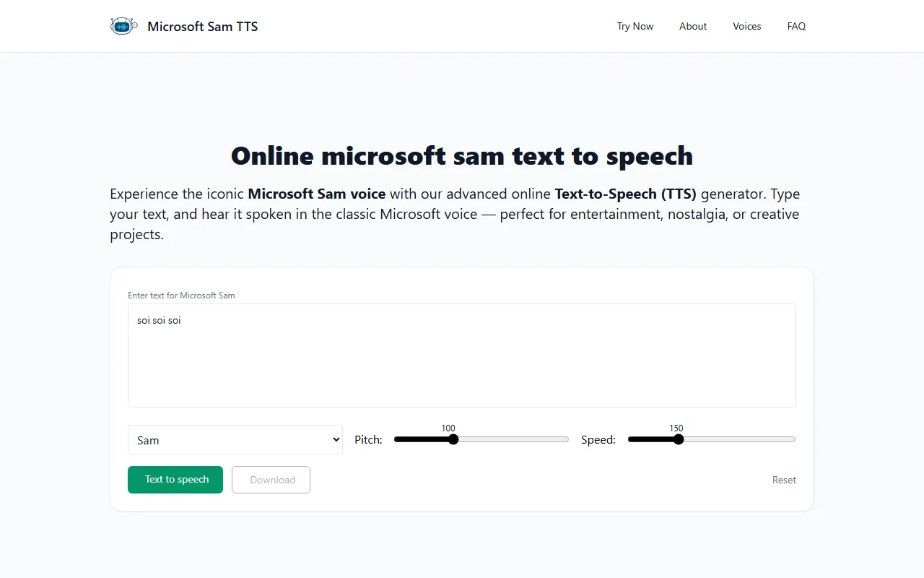Navigate to the Voices section
Image resolution: width=924 pixels, height=578 pixels.
tap(746, 26)
